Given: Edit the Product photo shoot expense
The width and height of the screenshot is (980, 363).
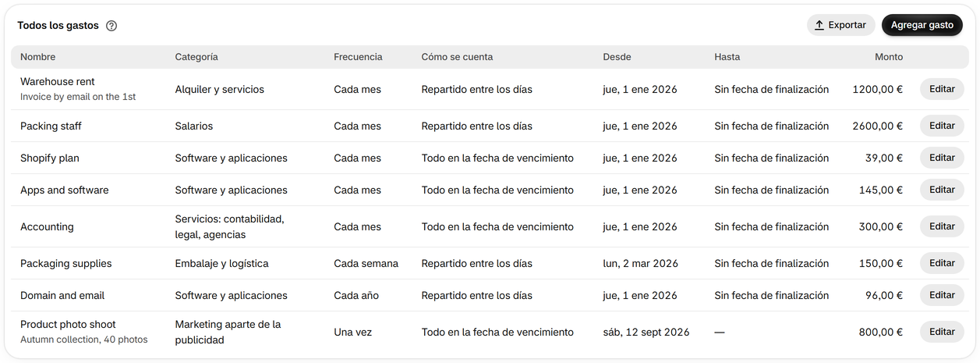Looking at the screenshot, I should [942, 332].
